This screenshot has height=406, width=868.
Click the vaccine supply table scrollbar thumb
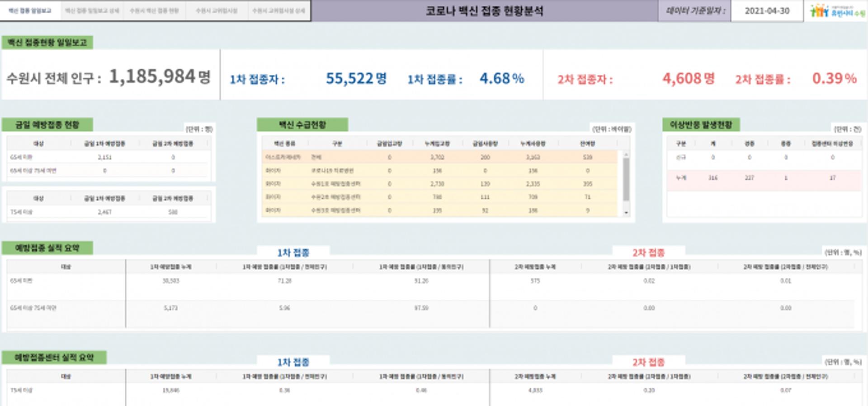tap(626, 179)
